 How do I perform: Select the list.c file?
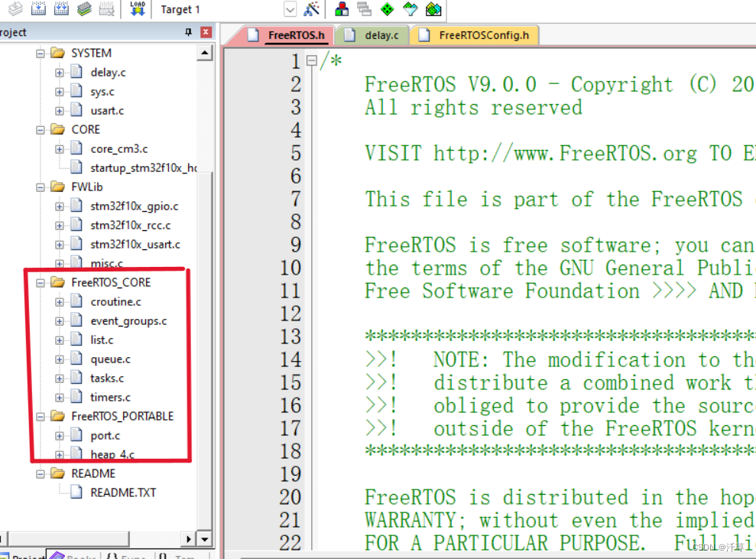(102, 340)
